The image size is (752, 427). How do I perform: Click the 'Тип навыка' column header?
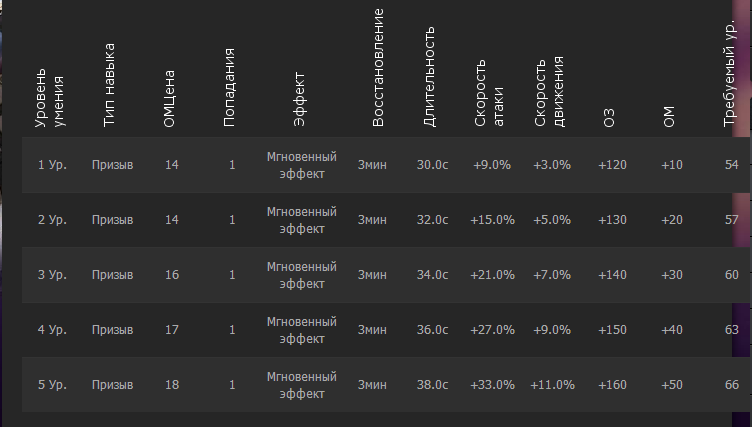(110, 85)
